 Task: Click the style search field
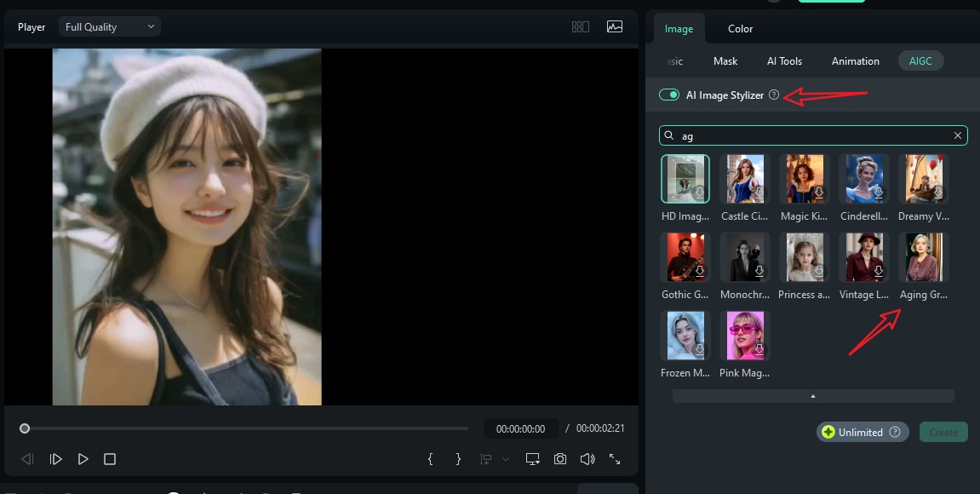click(813, 135)
